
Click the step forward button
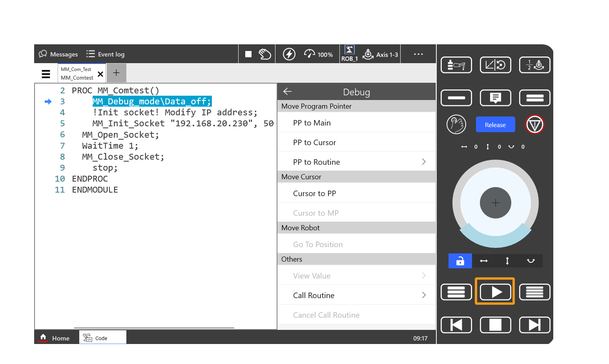tap(534, 325)
